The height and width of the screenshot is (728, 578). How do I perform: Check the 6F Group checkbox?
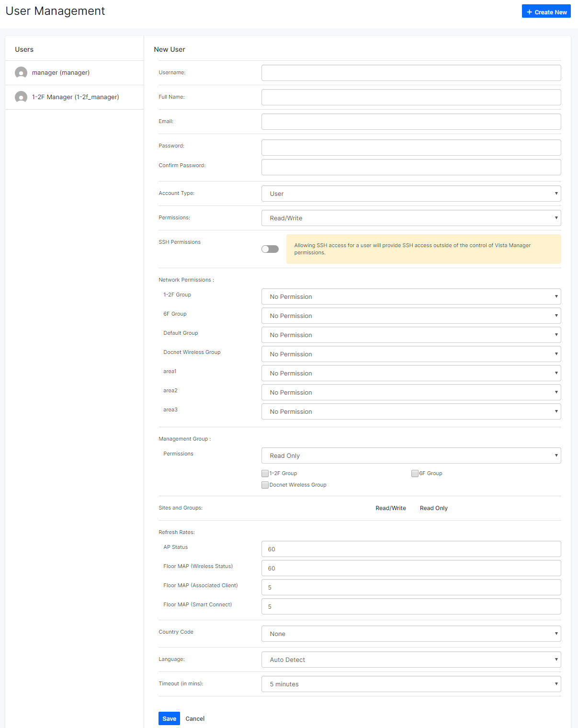(x=415, y=474)
